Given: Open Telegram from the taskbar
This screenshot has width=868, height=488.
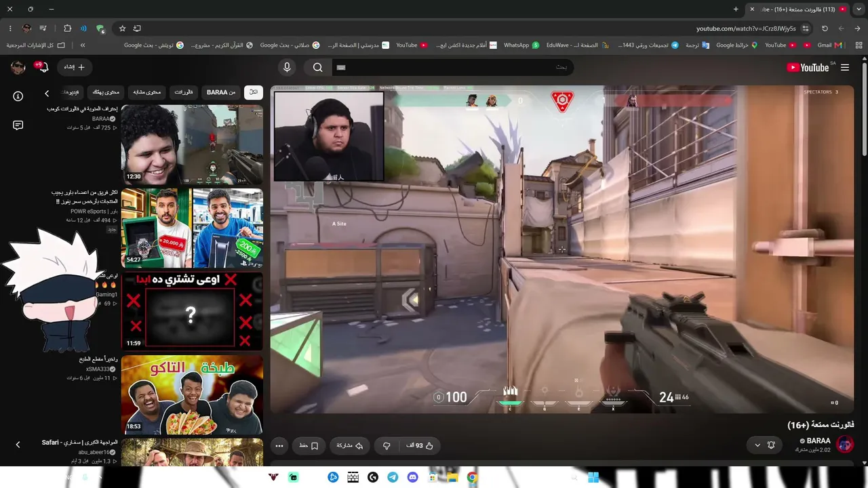Looking at the screenshot, I should point(393,477).
